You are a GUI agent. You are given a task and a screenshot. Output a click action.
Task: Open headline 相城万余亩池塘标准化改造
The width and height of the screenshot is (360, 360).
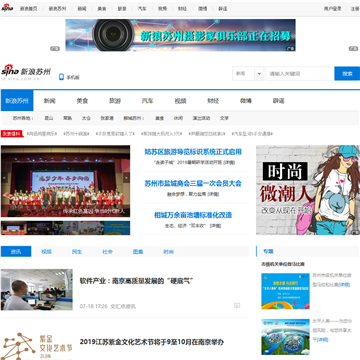[x=193, y=215]
